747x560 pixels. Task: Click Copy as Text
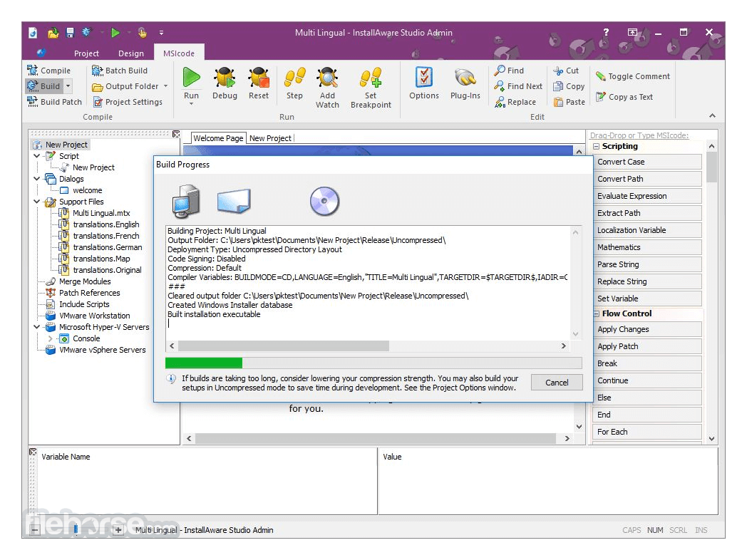(624, 97)
